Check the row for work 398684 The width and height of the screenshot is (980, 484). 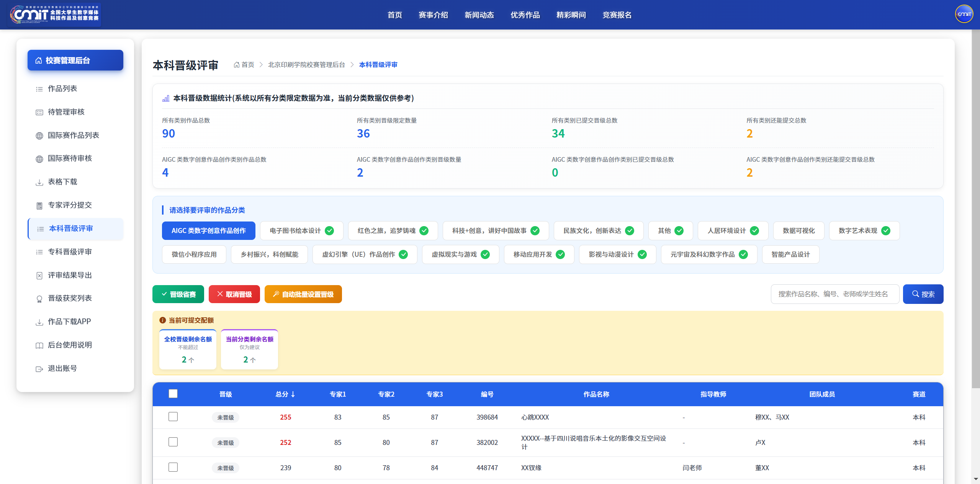(x=173, y=417)
